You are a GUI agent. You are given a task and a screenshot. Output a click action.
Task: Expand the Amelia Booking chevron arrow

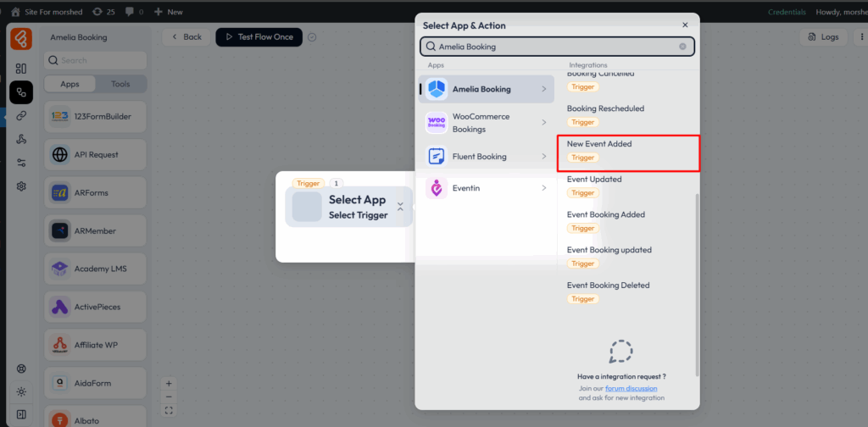(544, 89)
